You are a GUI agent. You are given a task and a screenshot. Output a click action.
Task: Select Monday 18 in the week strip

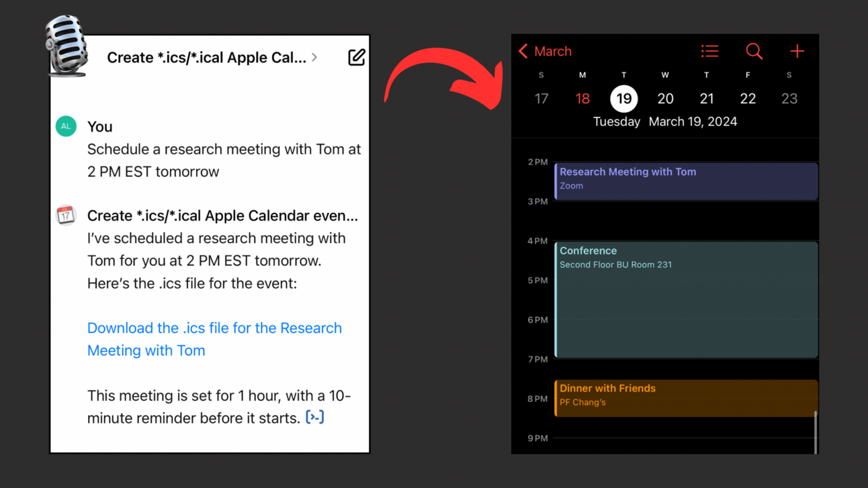(x=582, y=99)
